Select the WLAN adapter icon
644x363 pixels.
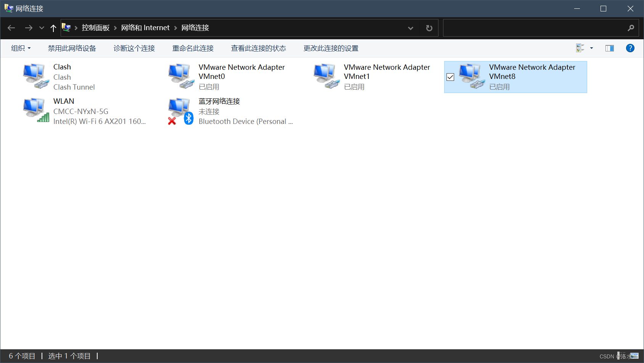click(36, 111)
